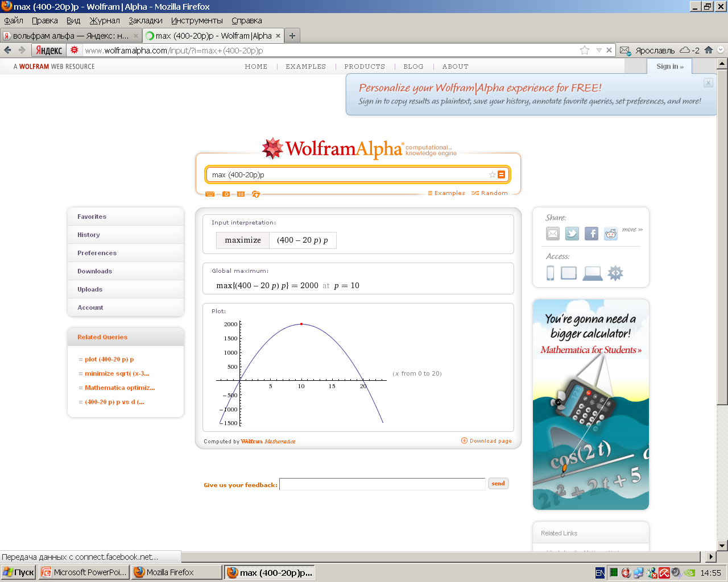Open Examples link below search box
This screenshot has width=728, height=582.
446,193
